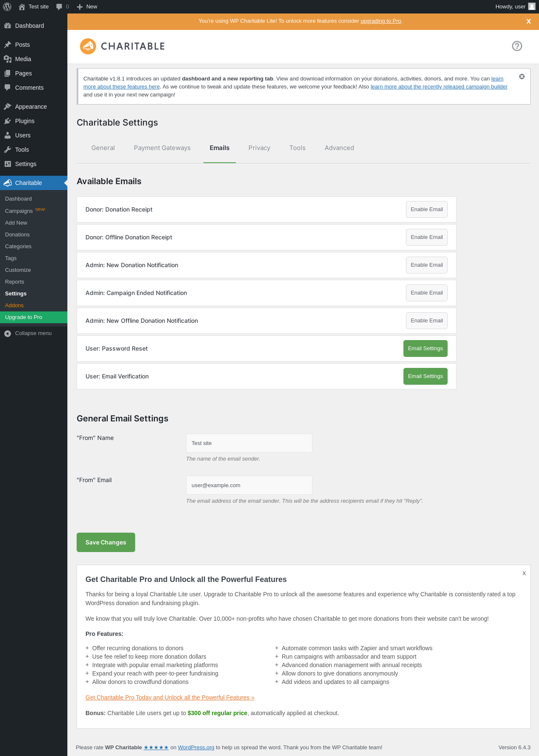Open Email Settings for User: Email Verification
The height and width of the screenshot is (756, 539).
[425, 376]
